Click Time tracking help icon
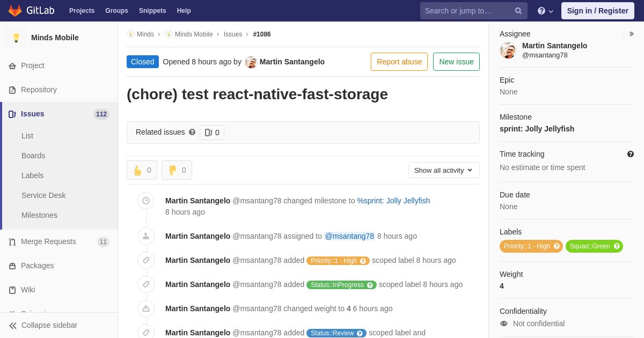The image size is (644, 338). tap(631, 154)
